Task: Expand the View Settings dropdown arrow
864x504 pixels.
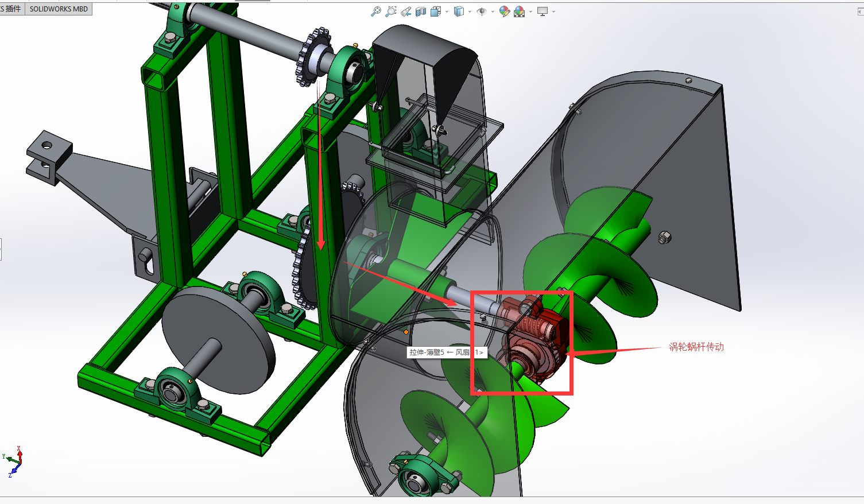Action: [553, 11]
